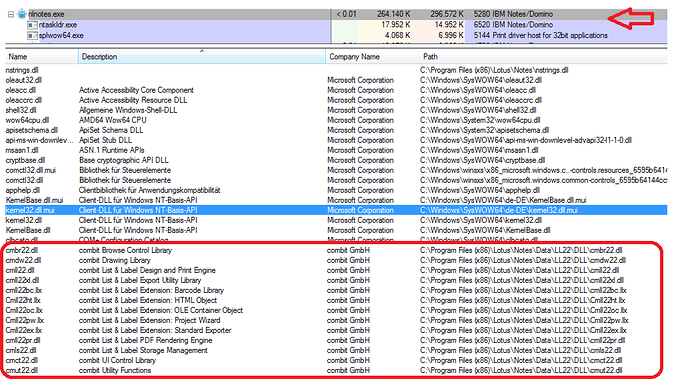Select the oleaccrc.dll row
690x388 pixels.
tap(336, 100)
